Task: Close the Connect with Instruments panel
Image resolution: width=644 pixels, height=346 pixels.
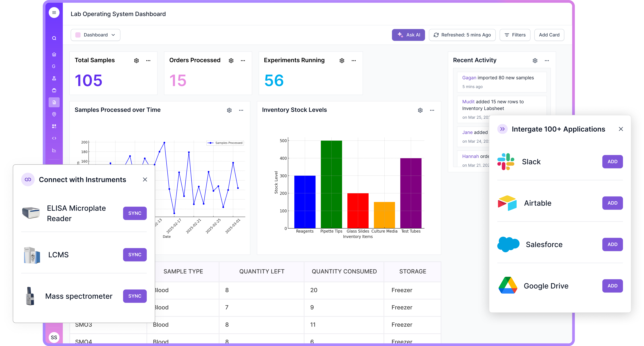Action: click(x=145, y=180)
